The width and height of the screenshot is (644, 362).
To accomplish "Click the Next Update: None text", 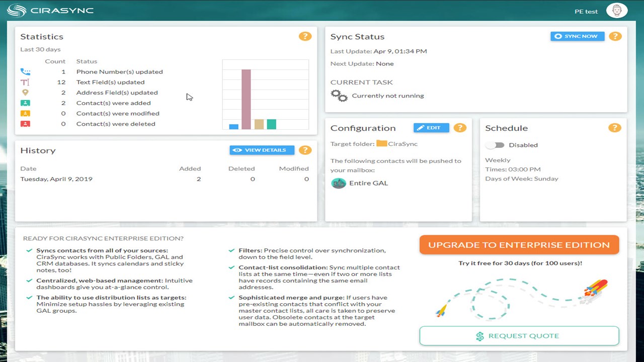I will click(362, 63).
